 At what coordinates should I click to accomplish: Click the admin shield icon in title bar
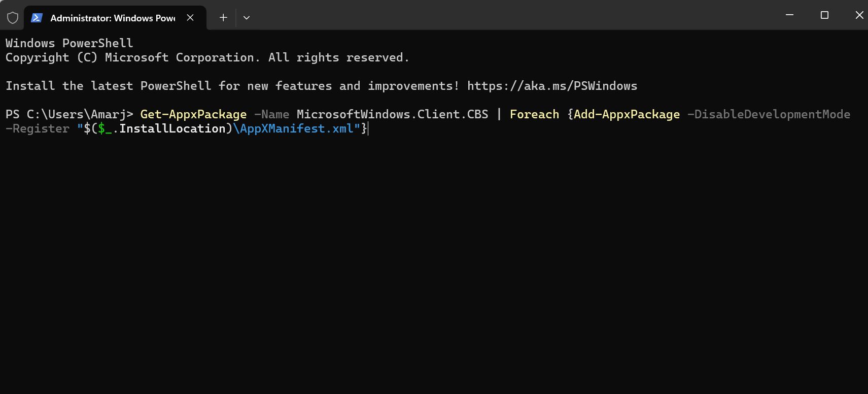(x=12, y=17)
